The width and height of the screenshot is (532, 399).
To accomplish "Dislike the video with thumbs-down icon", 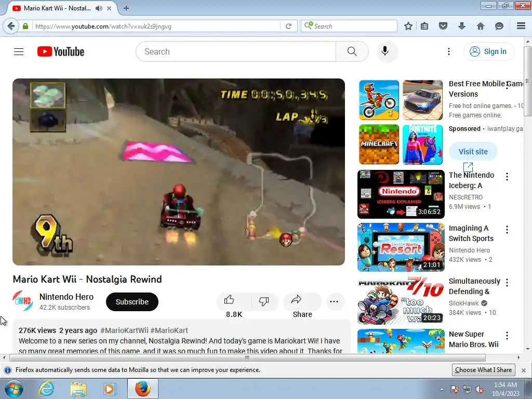I will point(264,301).
